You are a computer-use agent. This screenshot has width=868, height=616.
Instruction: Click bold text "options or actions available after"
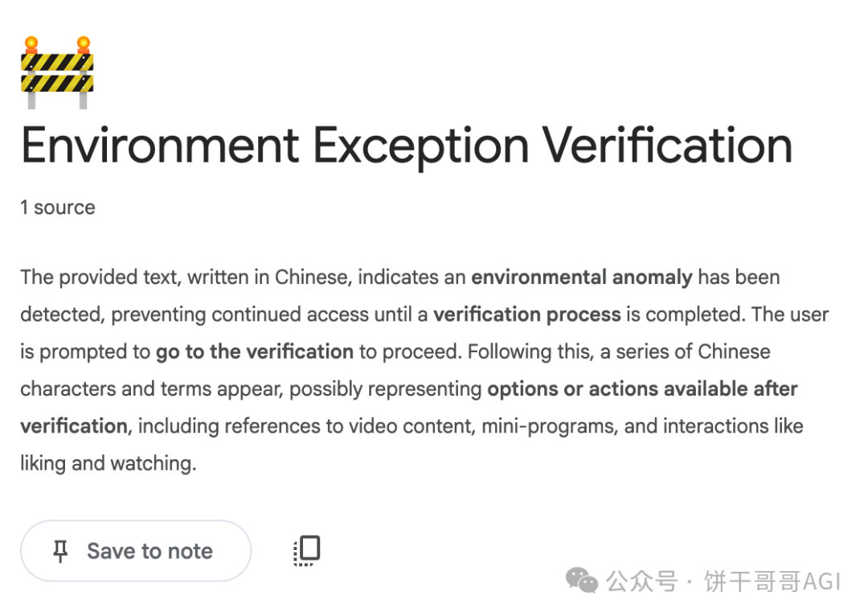(642, 389)
